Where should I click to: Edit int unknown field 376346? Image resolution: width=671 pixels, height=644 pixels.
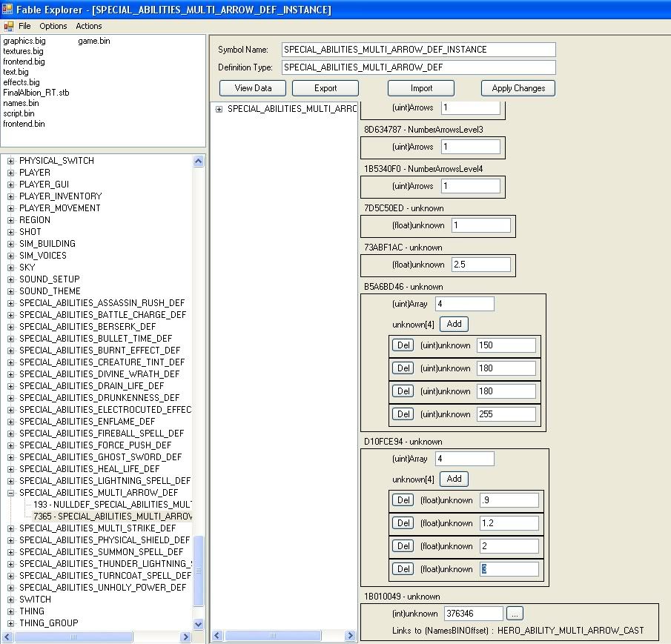[474, 614]
